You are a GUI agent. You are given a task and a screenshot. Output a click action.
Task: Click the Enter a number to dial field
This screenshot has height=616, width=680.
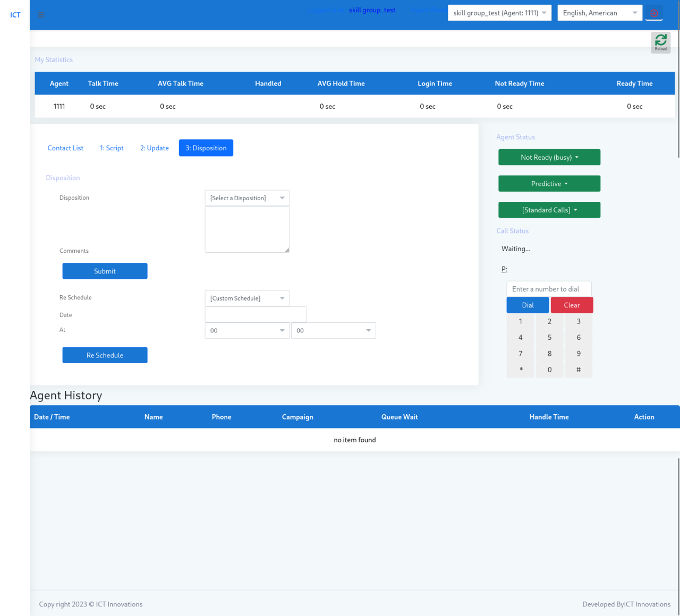pos(548,288)
